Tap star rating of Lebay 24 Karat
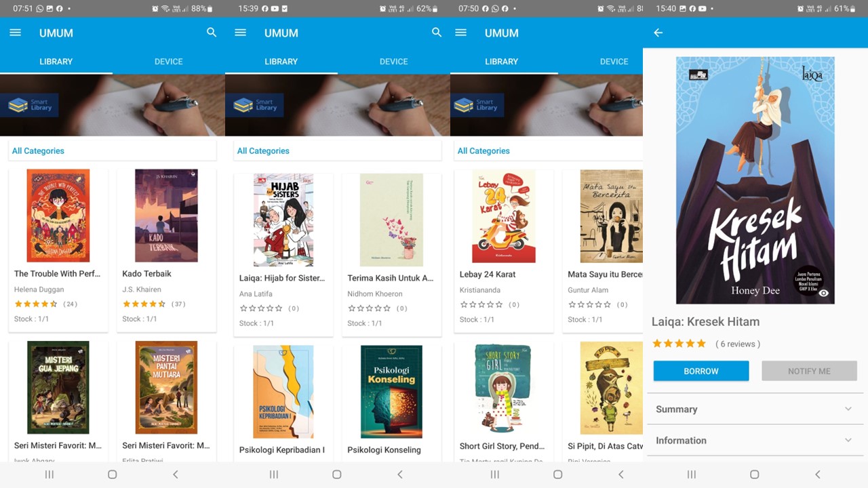The image size is (868, 488). pos(481,305)
